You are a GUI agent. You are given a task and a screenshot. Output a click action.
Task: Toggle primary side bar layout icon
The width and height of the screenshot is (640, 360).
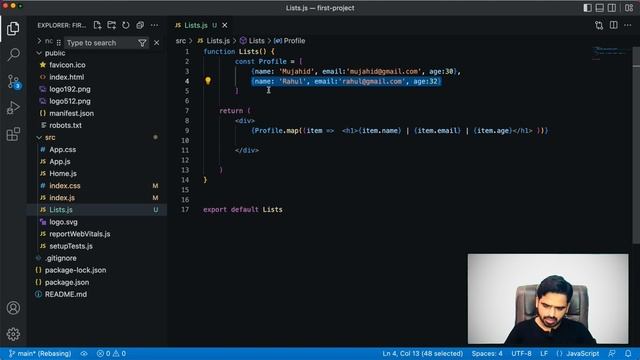(x=587, y=8)
